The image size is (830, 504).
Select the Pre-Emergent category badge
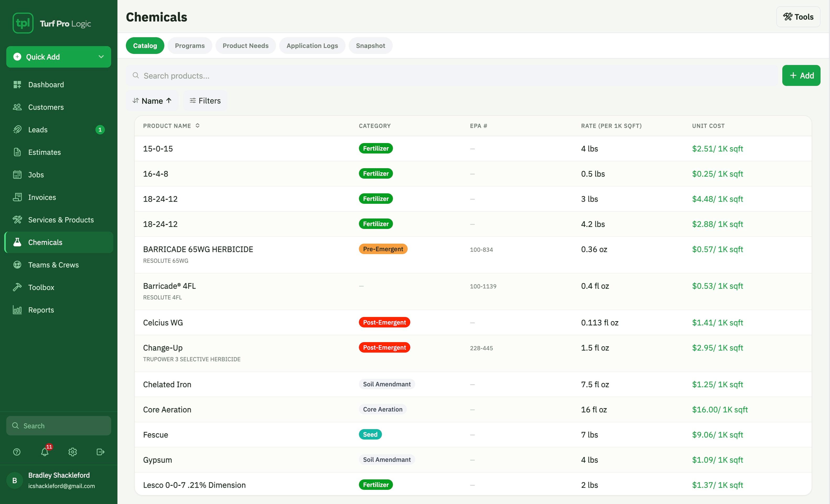pyautogui.click(x=383, y=249)
